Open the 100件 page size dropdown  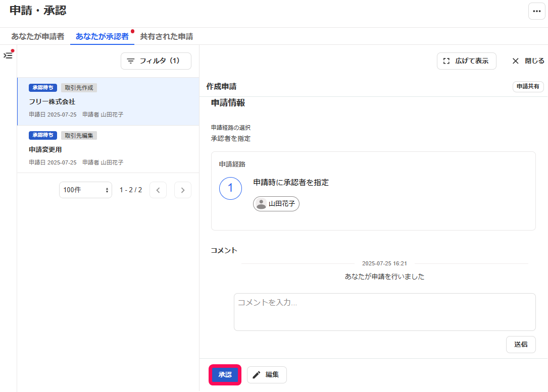[86, 190]
